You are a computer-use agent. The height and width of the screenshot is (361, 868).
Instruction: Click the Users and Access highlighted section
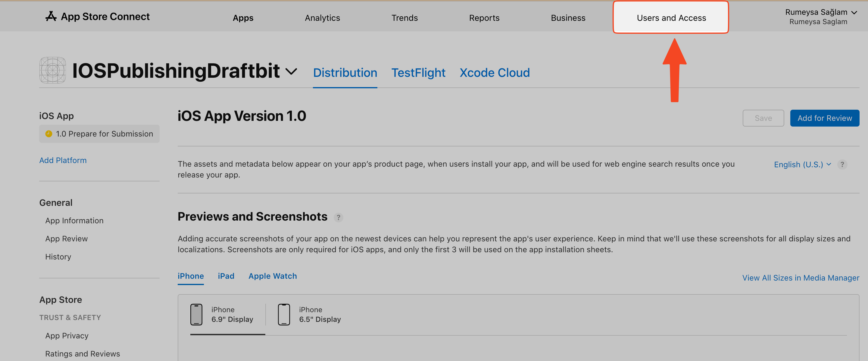pyautogui.click(x=671, y=17)
